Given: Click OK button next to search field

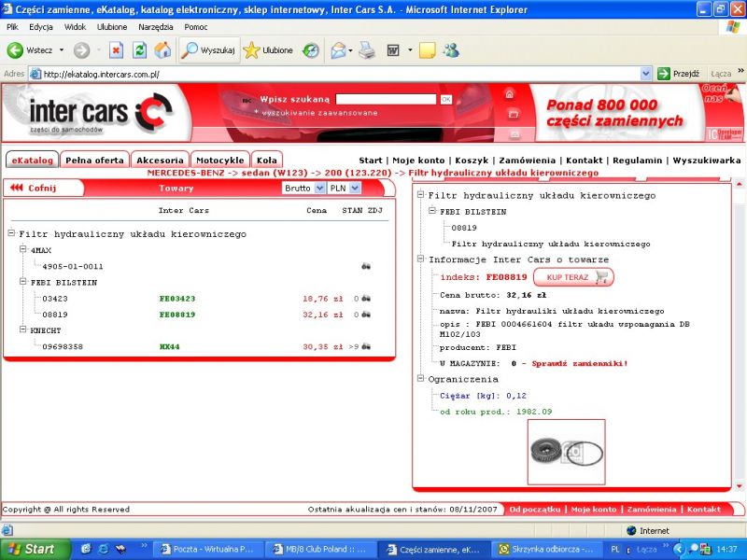Looking at the screenshot, I should (446, 100).
